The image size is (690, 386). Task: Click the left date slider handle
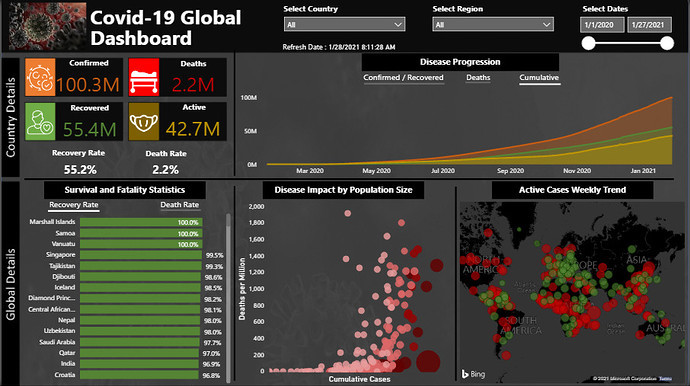588,43
